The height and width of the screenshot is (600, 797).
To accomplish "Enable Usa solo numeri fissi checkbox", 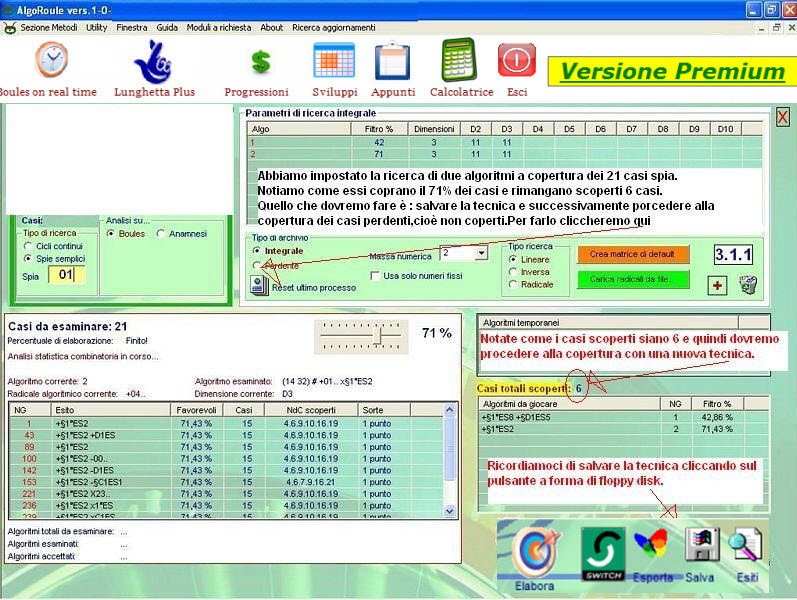I will pyautogui.click(x=375, y=276).
